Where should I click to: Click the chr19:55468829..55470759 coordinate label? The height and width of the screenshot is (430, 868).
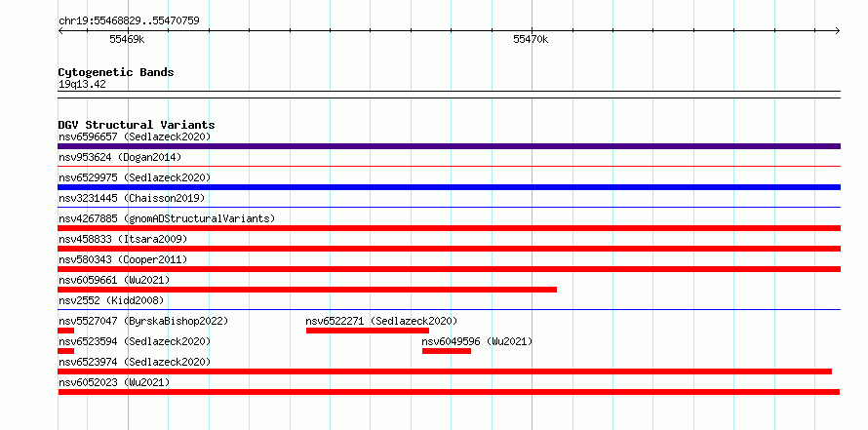tap(129, 21)
